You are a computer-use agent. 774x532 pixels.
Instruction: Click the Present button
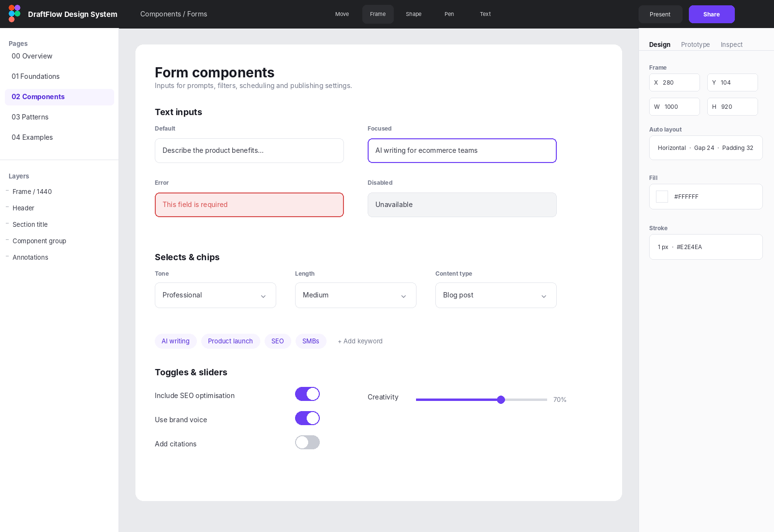[660, 15]
